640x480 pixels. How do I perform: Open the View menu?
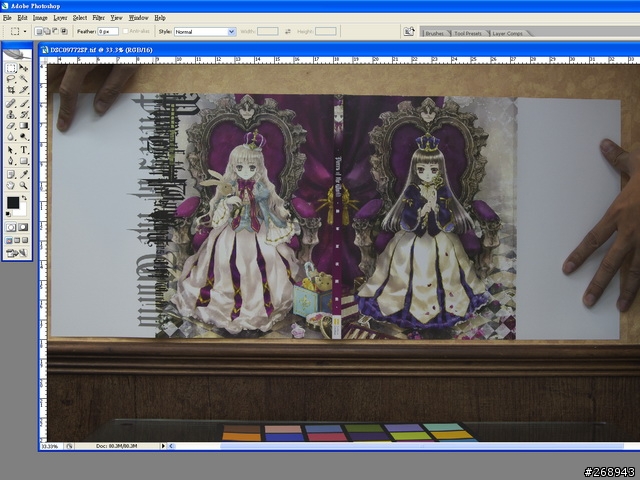[x=116, y=18]
